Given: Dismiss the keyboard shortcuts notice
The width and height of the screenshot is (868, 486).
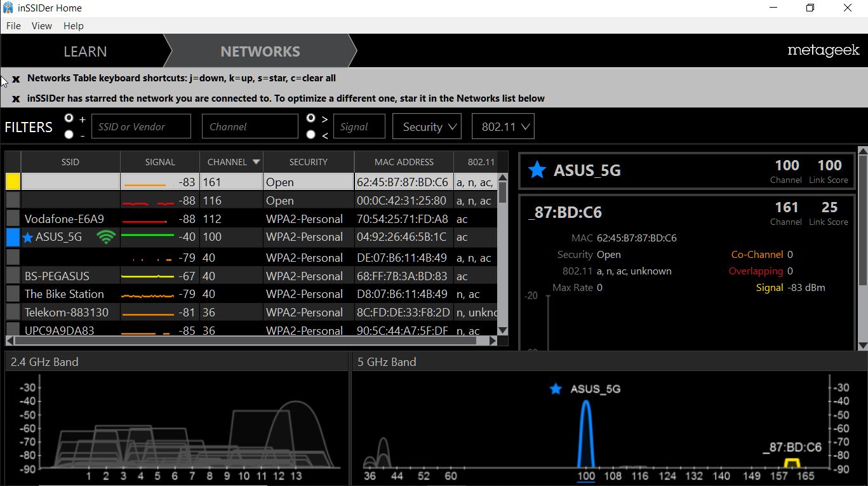Looking at the screenshot, I should pos(16,79).
